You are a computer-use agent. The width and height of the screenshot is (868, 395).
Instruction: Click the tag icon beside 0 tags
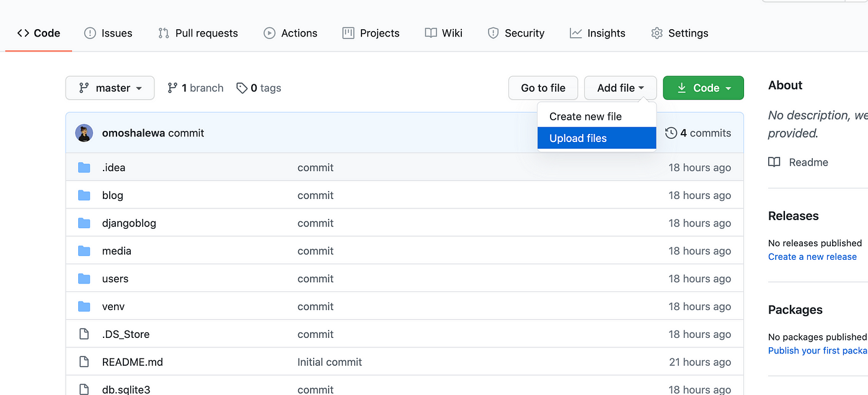click(x=242, y=88)
